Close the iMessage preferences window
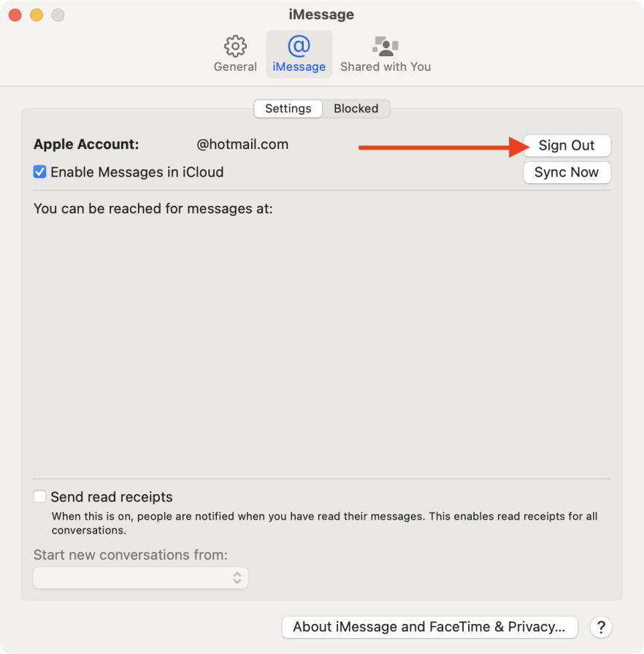Viewport: 644px width, 654px height. [x=13, y=14]
